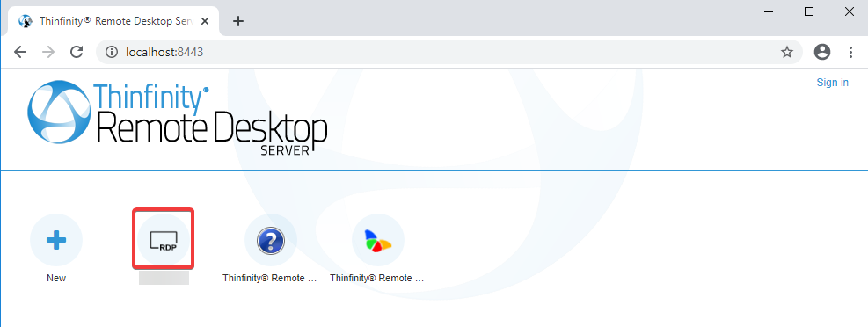Minimize the browser window
Image resolution: width=868 pixels, height=327 pixels.
tap(769, 11)
